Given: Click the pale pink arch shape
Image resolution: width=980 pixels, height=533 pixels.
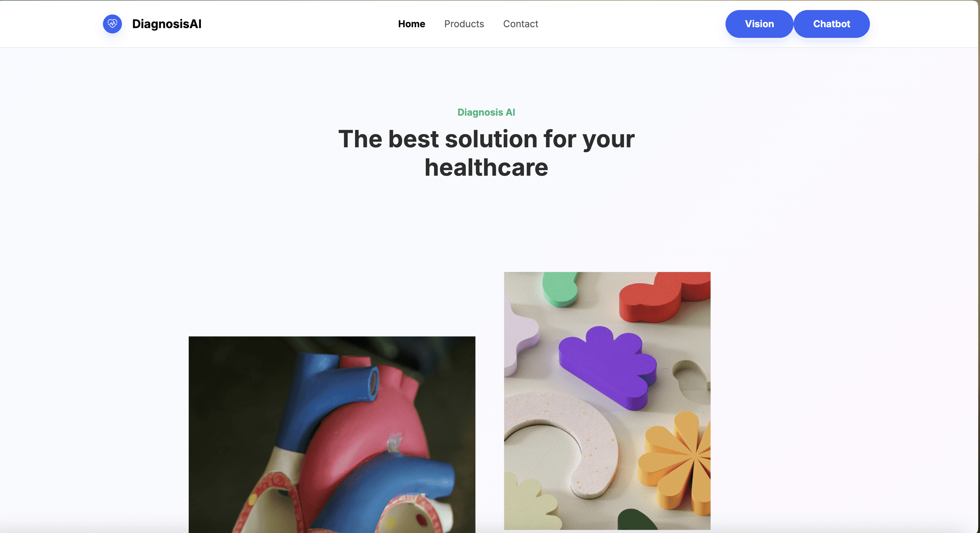Looking at the screenshot, I should (563, 437).
